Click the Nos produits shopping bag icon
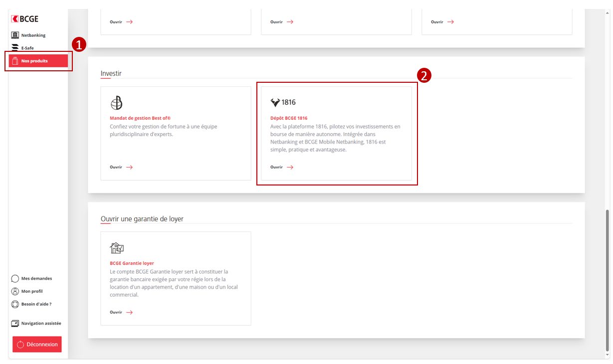This screenshot has height=364, width=613. (15, 61)
